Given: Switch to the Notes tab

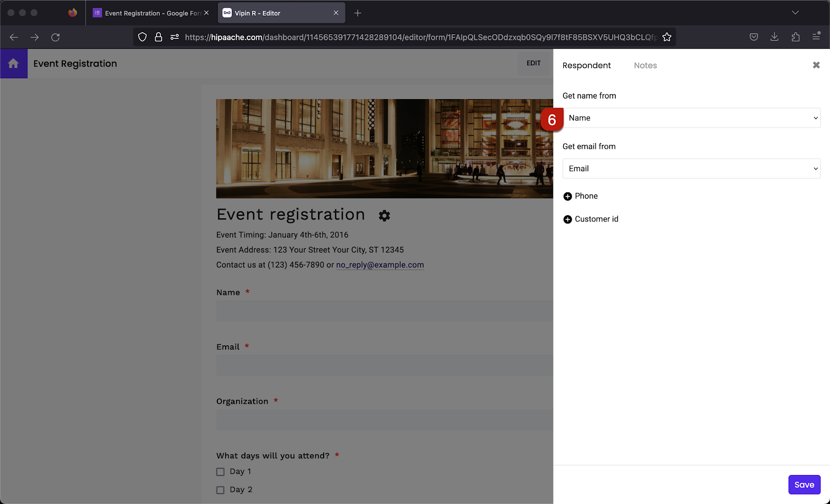Looking at the screenshot, I should point(645,65).
